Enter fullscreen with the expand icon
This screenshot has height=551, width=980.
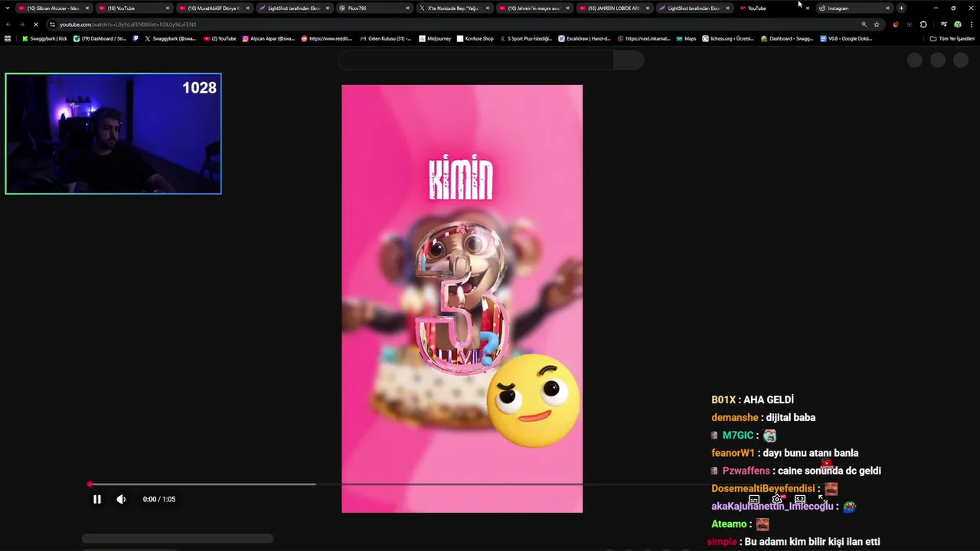(822, 499)
